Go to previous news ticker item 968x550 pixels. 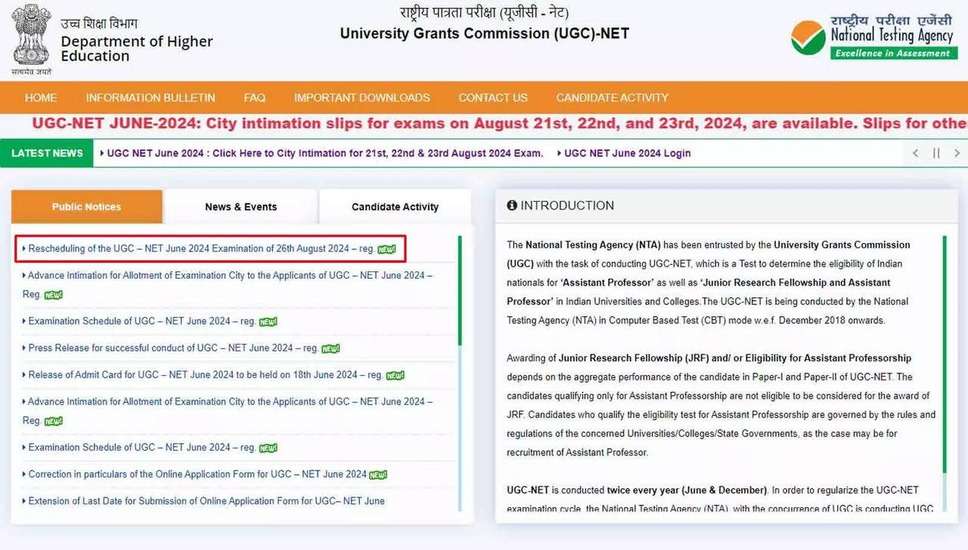915,153
